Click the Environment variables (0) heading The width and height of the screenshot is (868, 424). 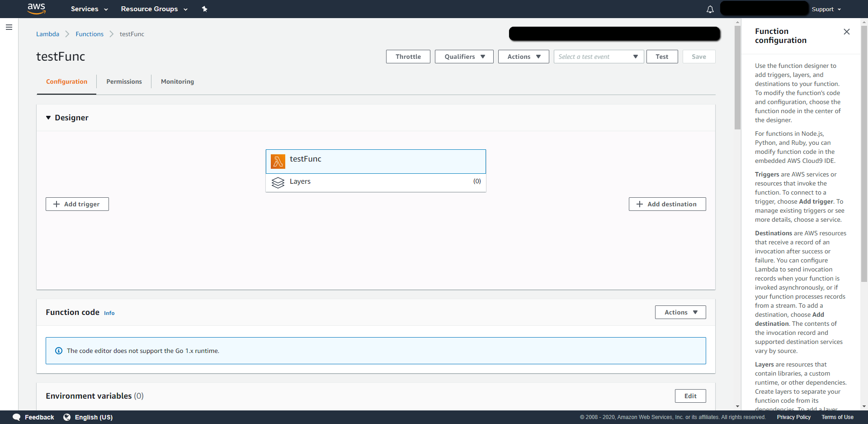pyautogui.click(x=94, y=396)
